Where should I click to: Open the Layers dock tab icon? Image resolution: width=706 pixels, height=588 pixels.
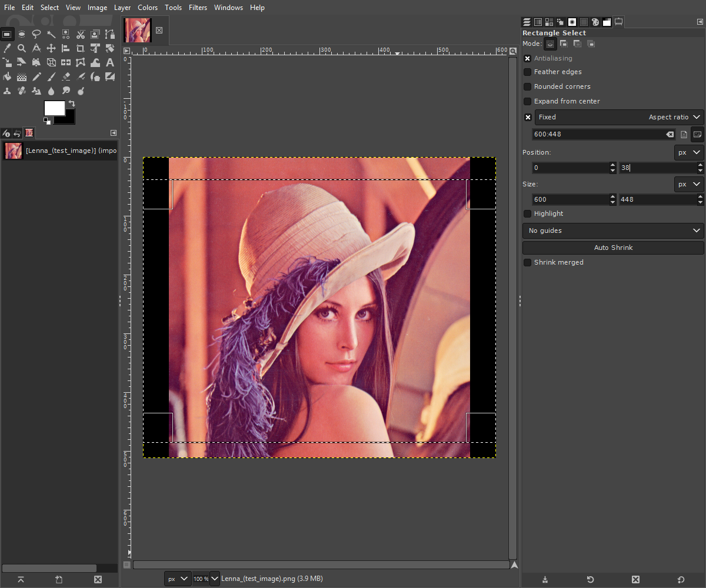point(526,22)
